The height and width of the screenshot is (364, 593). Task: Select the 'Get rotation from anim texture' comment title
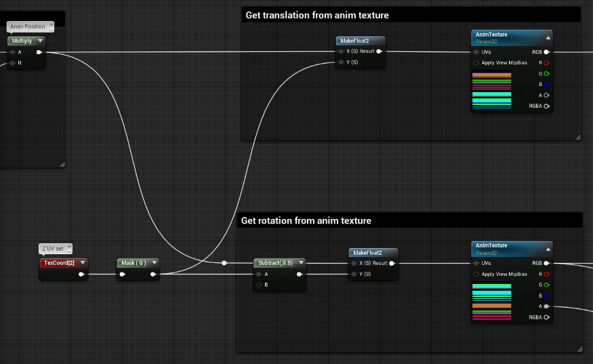click(x=306, y=220)
